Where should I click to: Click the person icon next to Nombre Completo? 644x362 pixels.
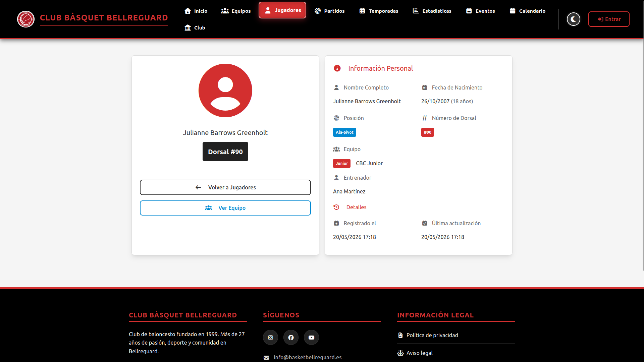(336, 87)
